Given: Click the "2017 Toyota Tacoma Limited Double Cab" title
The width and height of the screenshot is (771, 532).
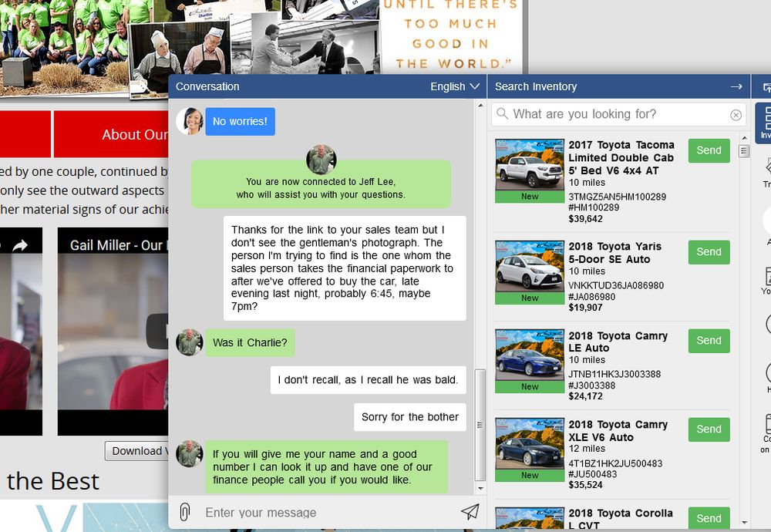Looking at the screenshot, I should click(x=621, y=157).
